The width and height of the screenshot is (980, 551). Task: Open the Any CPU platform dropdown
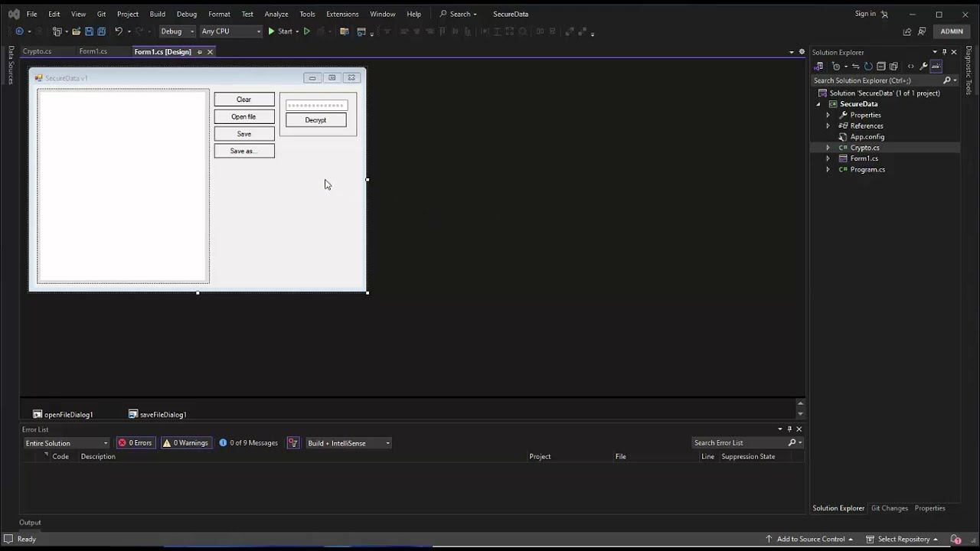(230, 31)
